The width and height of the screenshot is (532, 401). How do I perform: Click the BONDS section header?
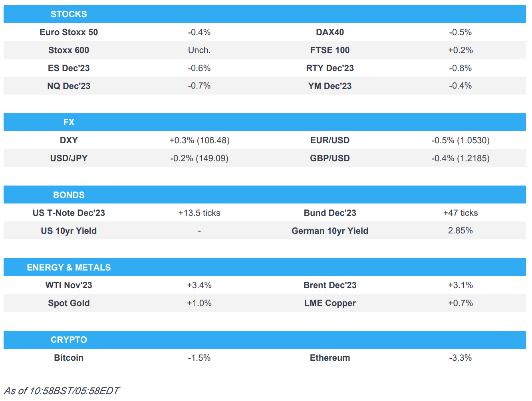[x=69, y=195]
